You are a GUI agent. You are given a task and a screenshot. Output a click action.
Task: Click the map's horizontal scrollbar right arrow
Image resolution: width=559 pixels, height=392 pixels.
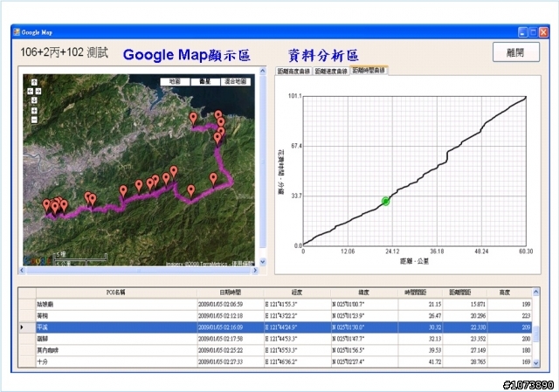click(255, 271)
